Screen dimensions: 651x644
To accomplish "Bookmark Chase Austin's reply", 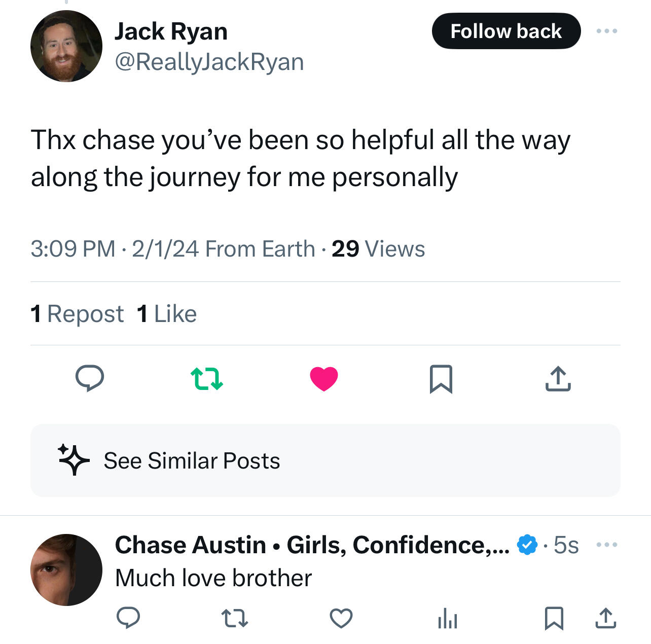I will (x=554, y=618).
